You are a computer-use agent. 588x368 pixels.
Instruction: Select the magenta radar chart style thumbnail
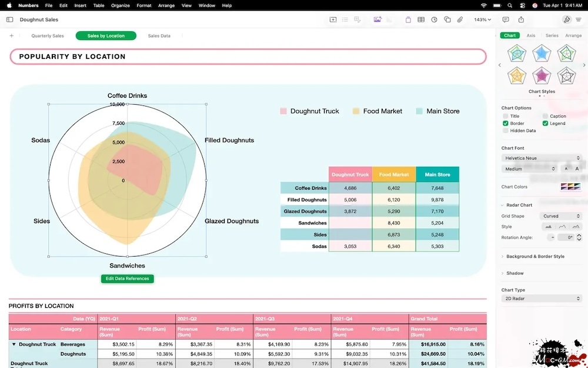point(541,75)
